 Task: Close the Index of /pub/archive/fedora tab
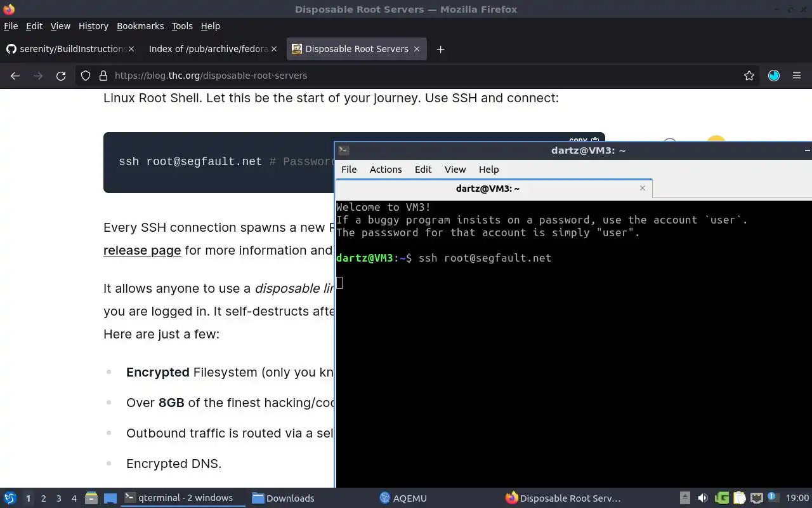274,49
